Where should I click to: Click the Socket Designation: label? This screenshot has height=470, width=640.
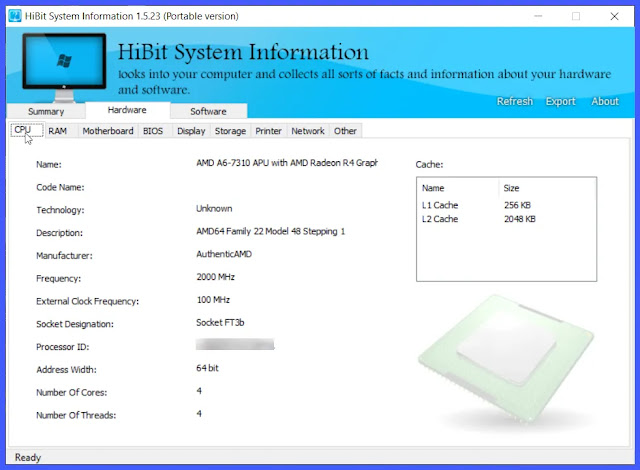[75, 324]
